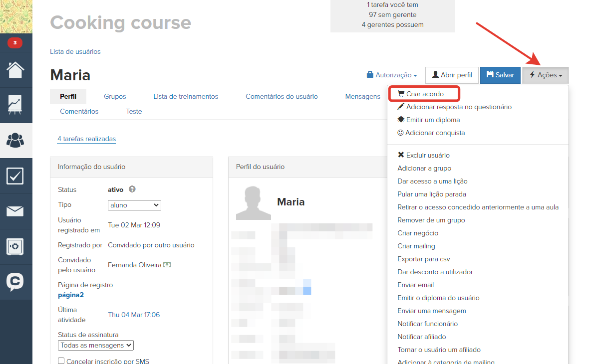Enable Cancelar inscrição por SMS checkbox
The height and width of the screenshot is (364, 589).
point(61,361)
